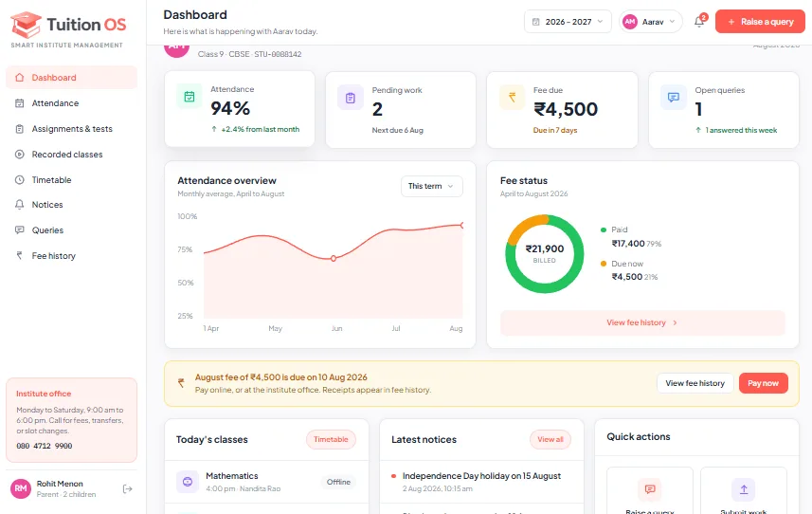Open Recorded classes from sidebar
This screenshot has height=514, width=812.
coord(71,155)
